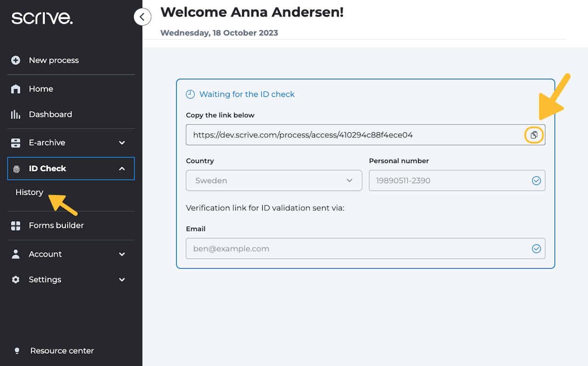The image size is (588, 366).
Task: Click the Settings gear icon
Action: pyautogui.click(x=16, y=280)
